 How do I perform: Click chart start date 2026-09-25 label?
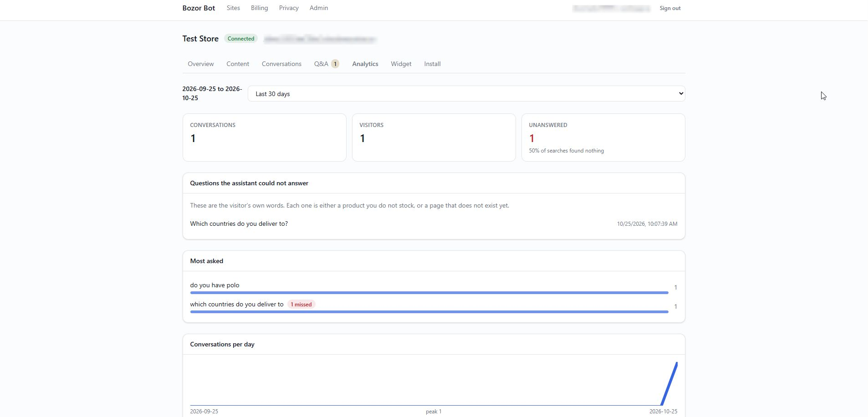point(204,412)
